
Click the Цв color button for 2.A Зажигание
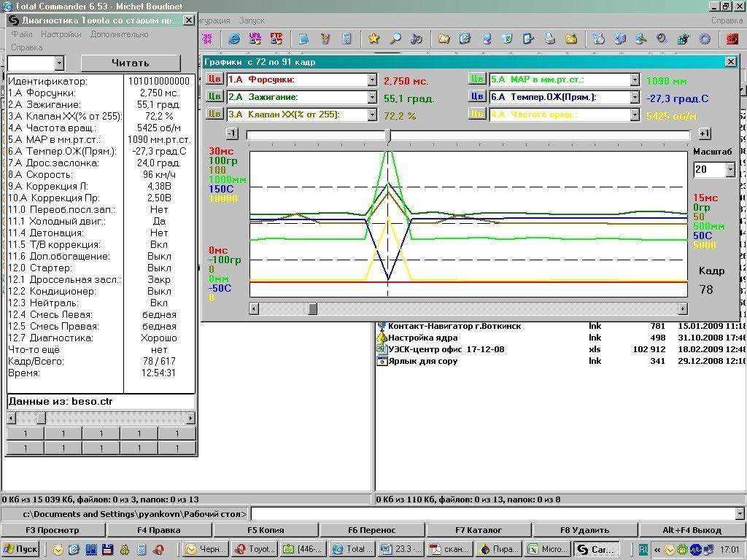(214, 96)
